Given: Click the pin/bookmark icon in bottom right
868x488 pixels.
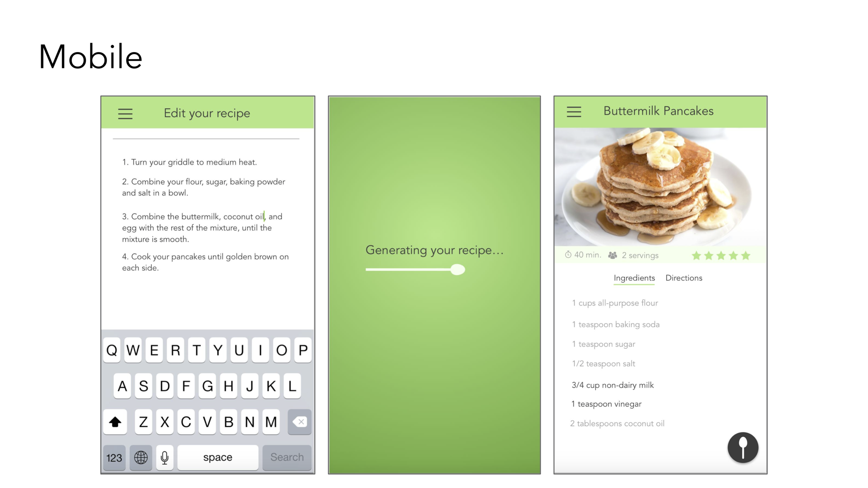Looking at the screenshot, I should (x=742, y=447).
